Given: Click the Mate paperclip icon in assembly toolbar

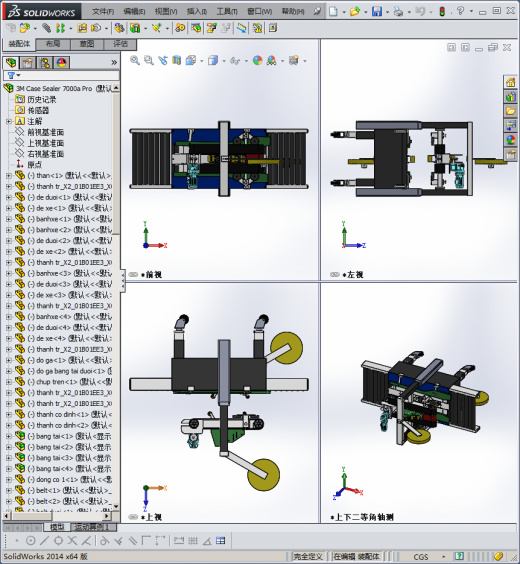Looking at the screenshot, I should pos(46,28).
